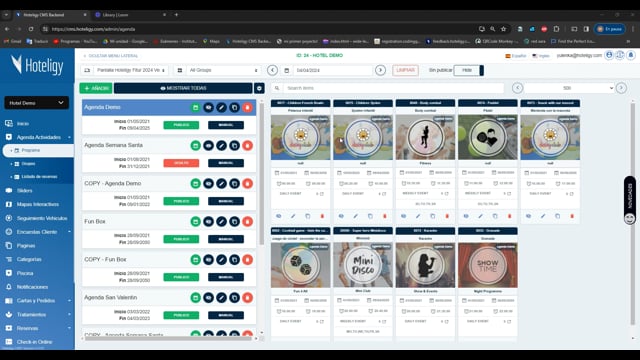Open calendar icon on COPY - Fun Box row

click(196, 260)
